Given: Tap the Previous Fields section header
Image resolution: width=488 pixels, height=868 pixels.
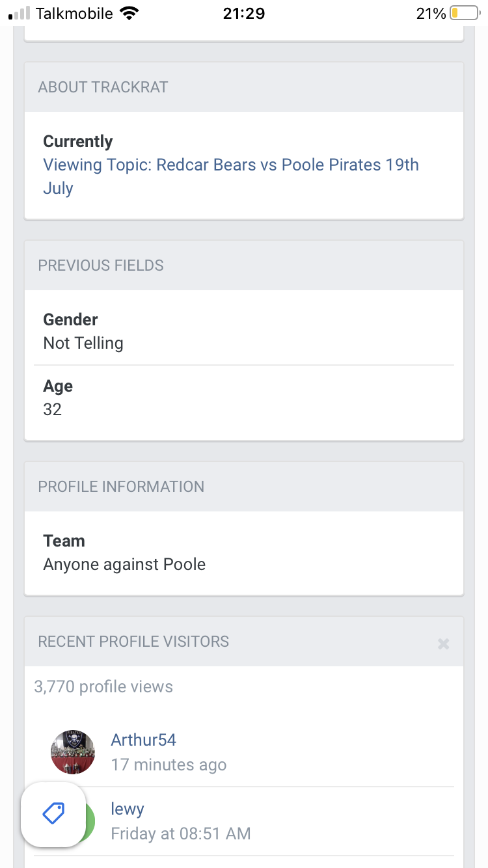Looking at the screenshot, I should [x=101, y=265].
